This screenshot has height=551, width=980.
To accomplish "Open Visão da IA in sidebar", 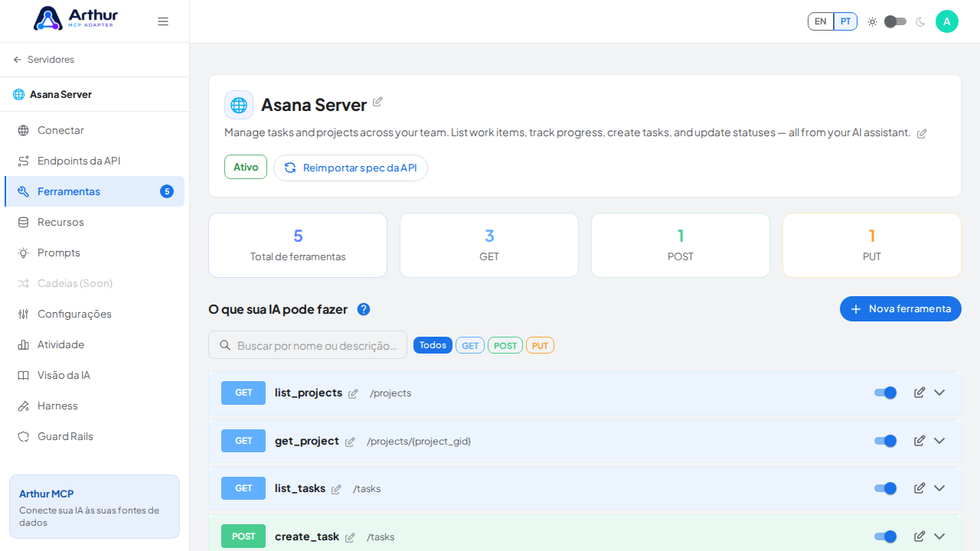I will pos(94,375).
